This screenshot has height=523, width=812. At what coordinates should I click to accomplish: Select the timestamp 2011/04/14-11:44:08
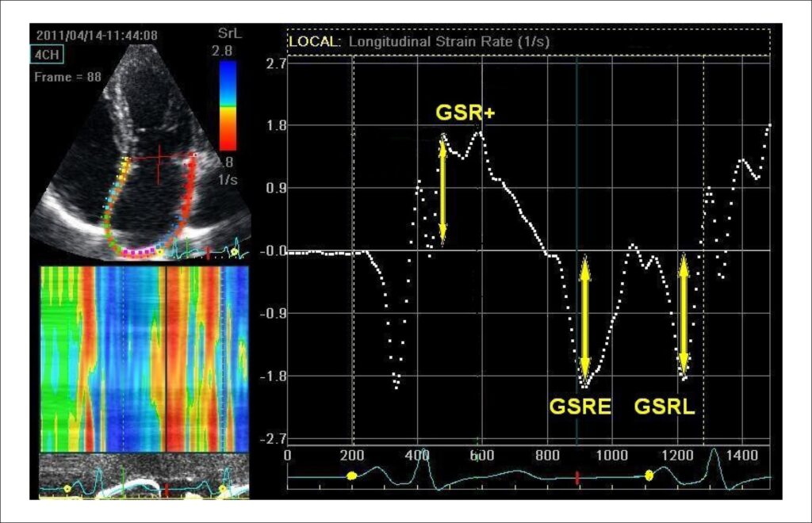pos(96,36)
